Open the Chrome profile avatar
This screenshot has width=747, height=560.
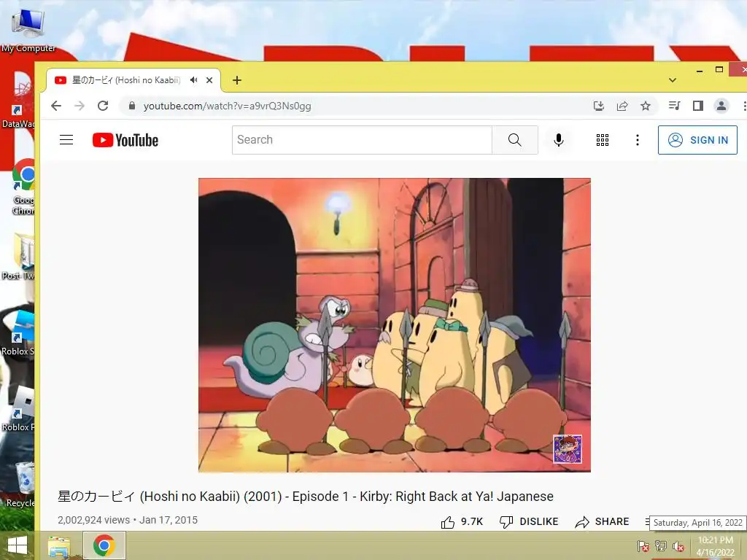721,106
